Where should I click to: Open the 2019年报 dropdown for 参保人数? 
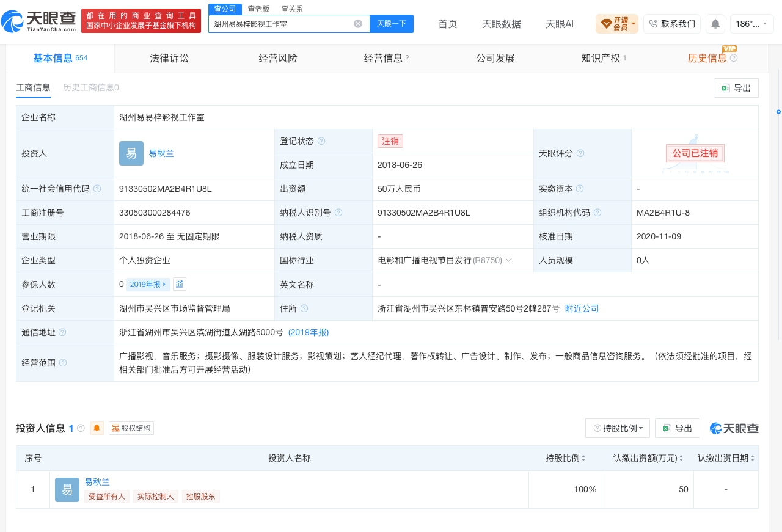(148, 284)
